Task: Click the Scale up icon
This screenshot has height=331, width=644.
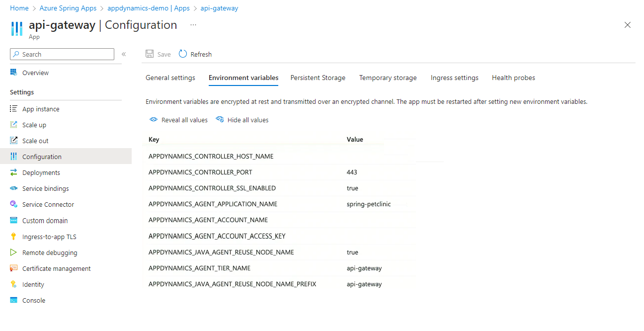Action: point(14,125)
